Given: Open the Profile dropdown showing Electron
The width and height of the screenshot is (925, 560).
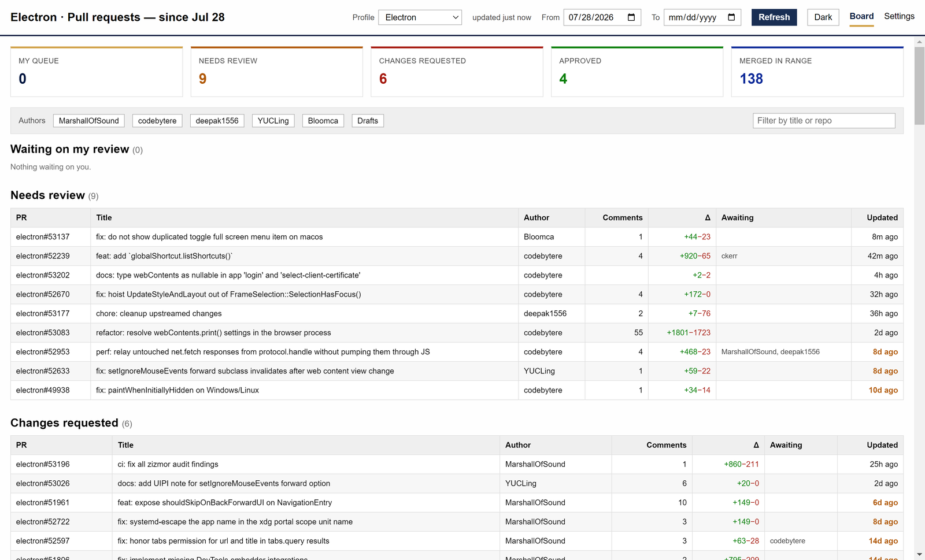Looking at the screenshot, I should [x=420, y=17].
